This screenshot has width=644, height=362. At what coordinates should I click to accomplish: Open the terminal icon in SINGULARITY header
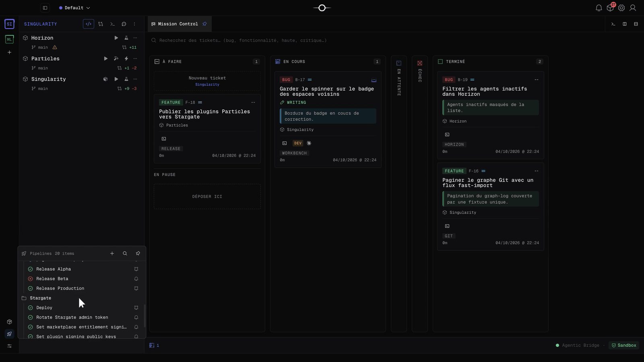112,24
